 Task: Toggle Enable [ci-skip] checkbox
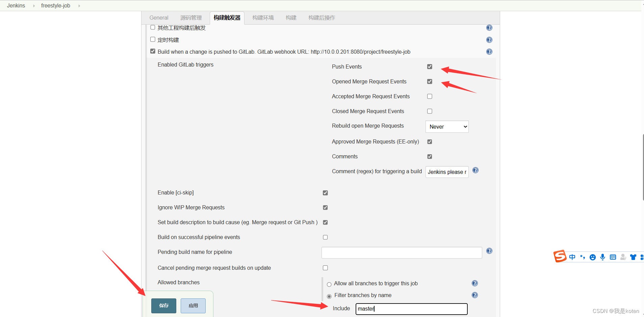[325, 193]
